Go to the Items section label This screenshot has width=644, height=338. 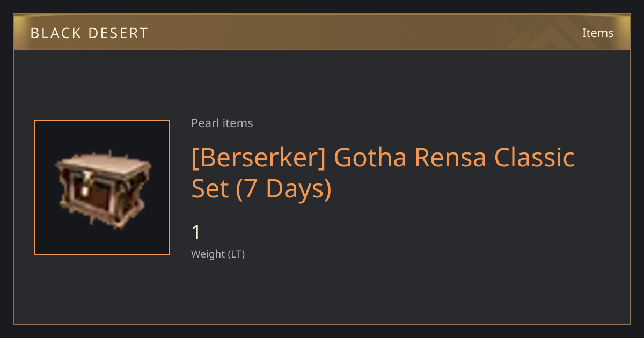(598, 33)
